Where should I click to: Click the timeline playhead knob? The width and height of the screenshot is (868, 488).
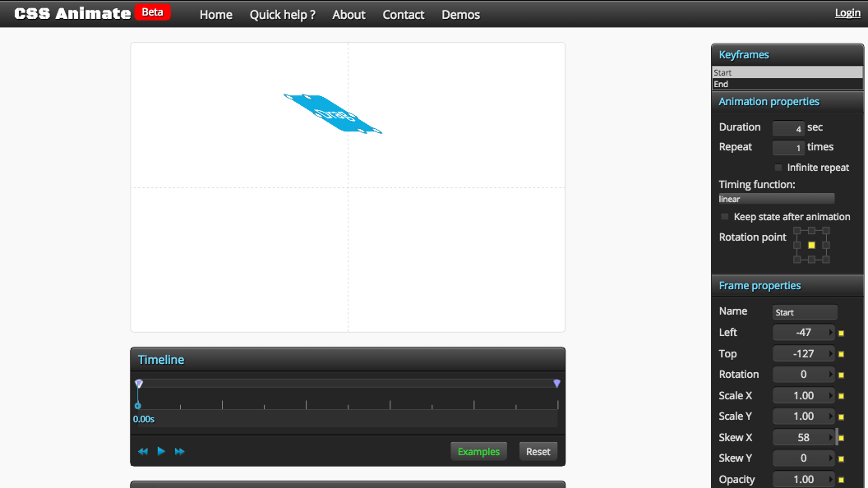click(138, 406)
